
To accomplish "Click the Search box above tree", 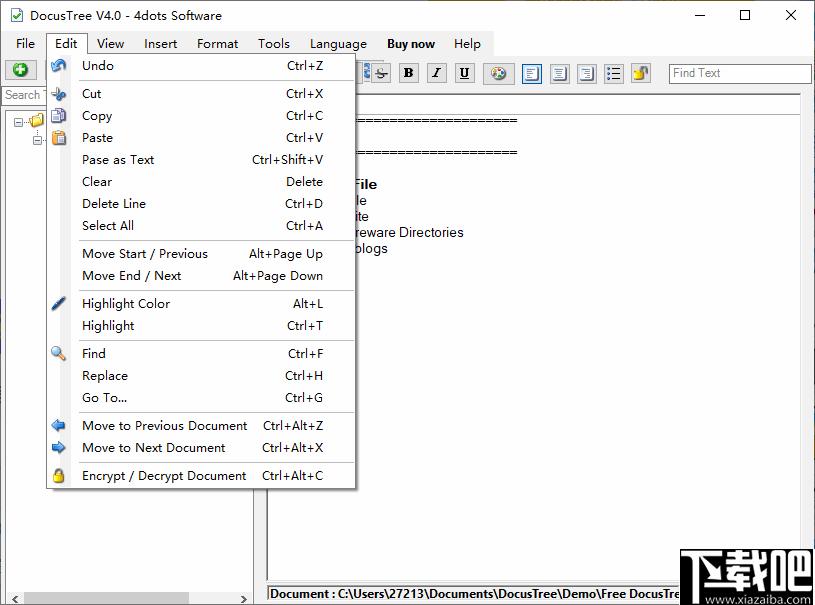I will point(24,95).
